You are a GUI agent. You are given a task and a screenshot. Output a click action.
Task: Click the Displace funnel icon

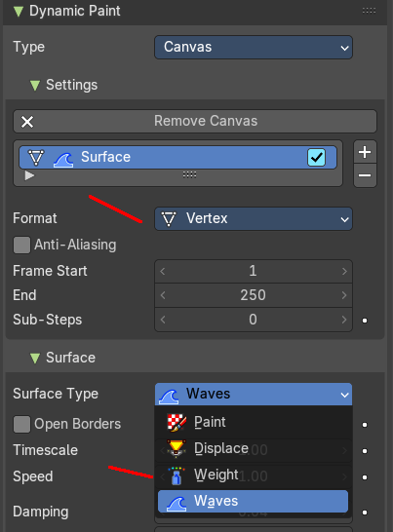[x=176, y=448]
